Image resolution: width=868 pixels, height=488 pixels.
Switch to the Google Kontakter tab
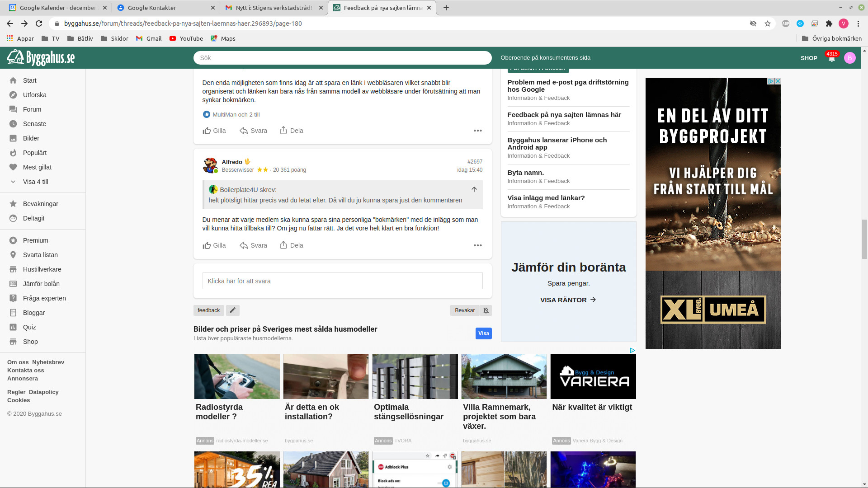151,8
